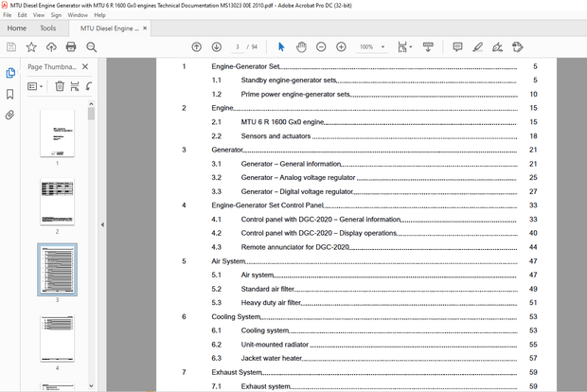Close the Page Thumbnails panel
Viewport: 587px width, 392px height.
pos(85,66)
